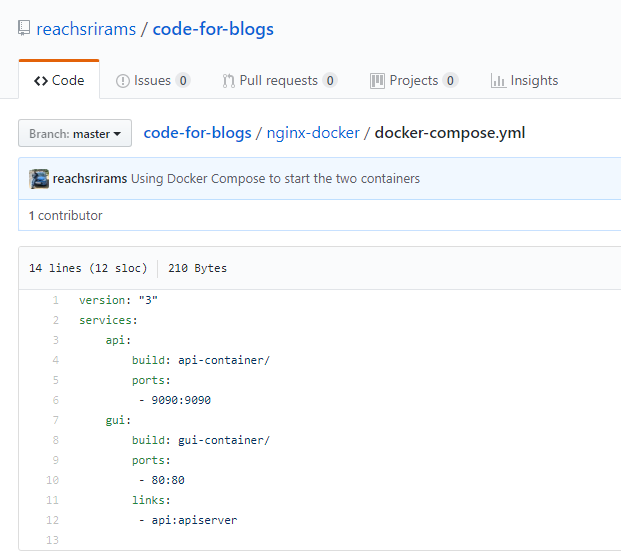Select line number 8
Viewport: 621px width, 555px height.
[56, 440]
